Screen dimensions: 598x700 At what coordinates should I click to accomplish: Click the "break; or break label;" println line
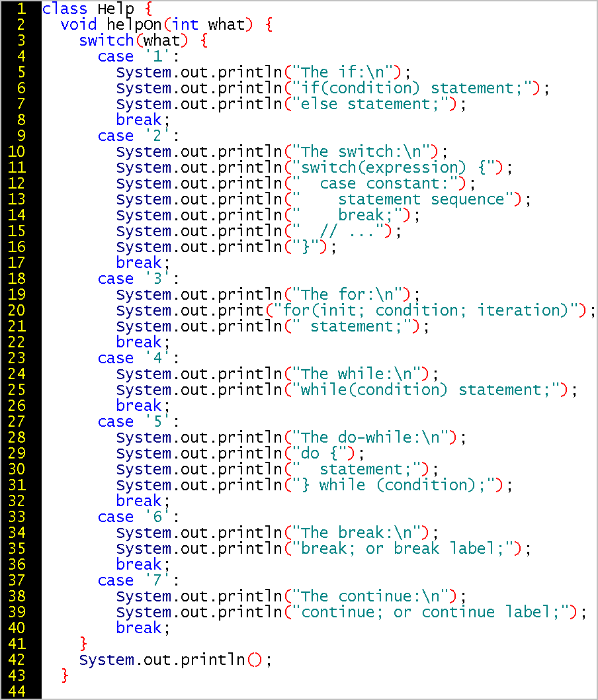pos(323,548)
